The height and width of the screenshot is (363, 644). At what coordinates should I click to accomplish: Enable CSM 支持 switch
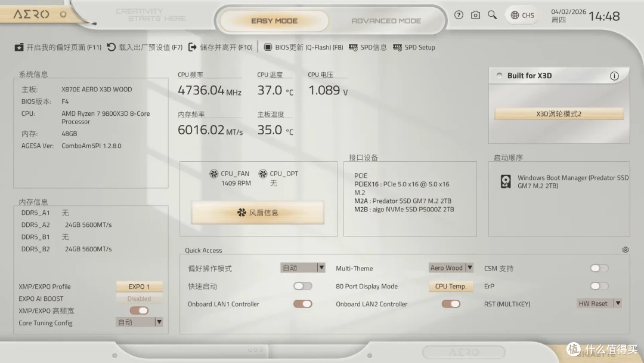coord(599,268)
